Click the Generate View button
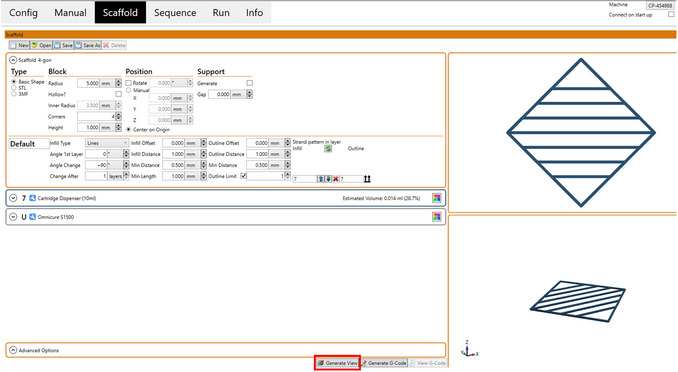The height and width of the screenshot is (372, 678). 337,363
